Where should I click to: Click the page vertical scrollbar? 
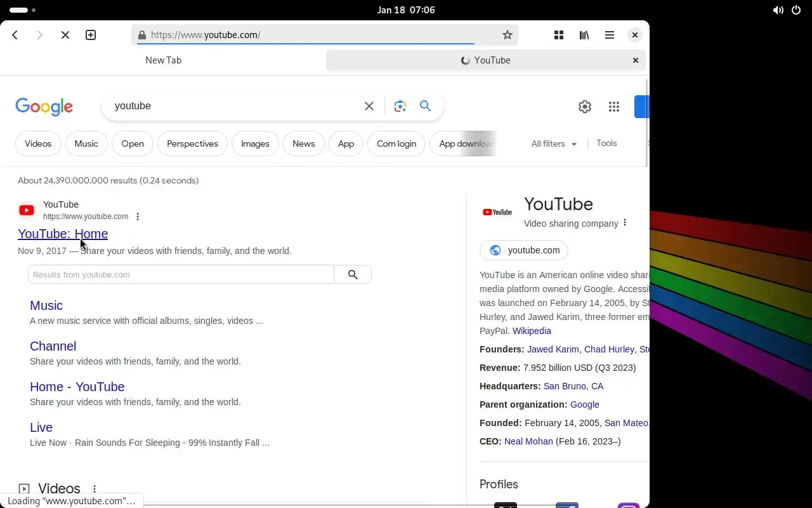tap(647, 122)
